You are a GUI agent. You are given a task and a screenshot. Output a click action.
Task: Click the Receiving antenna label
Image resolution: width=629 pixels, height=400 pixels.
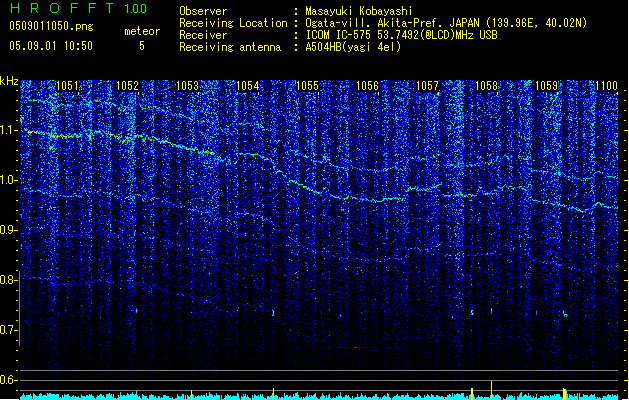[230, 47]
